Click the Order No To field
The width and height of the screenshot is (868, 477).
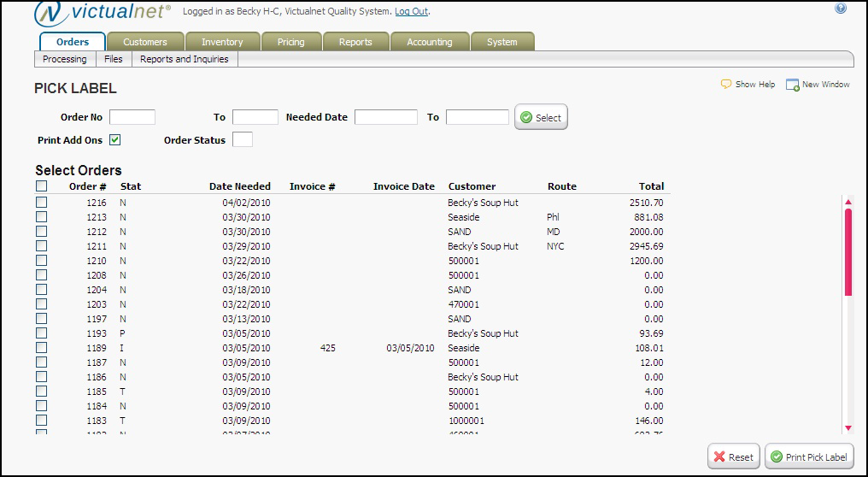255,117
